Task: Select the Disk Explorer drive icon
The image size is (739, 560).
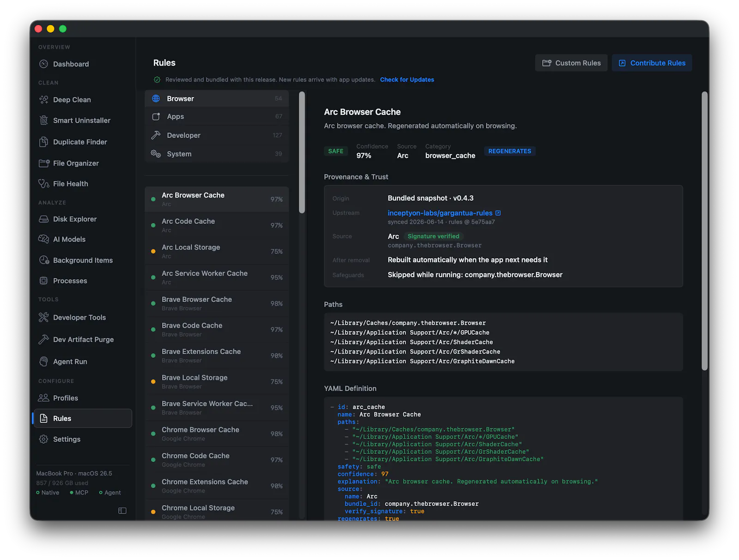Action: (44, 219)
